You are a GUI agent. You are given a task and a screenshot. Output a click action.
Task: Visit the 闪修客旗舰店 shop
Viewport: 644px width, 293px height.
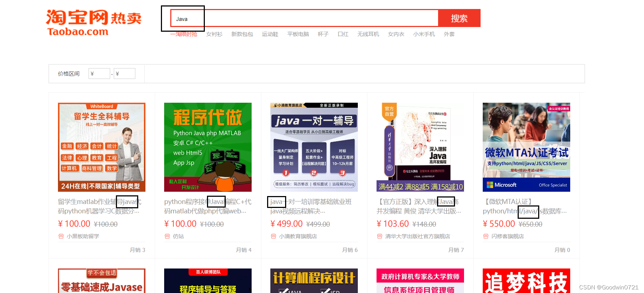(x=508, y=236)
